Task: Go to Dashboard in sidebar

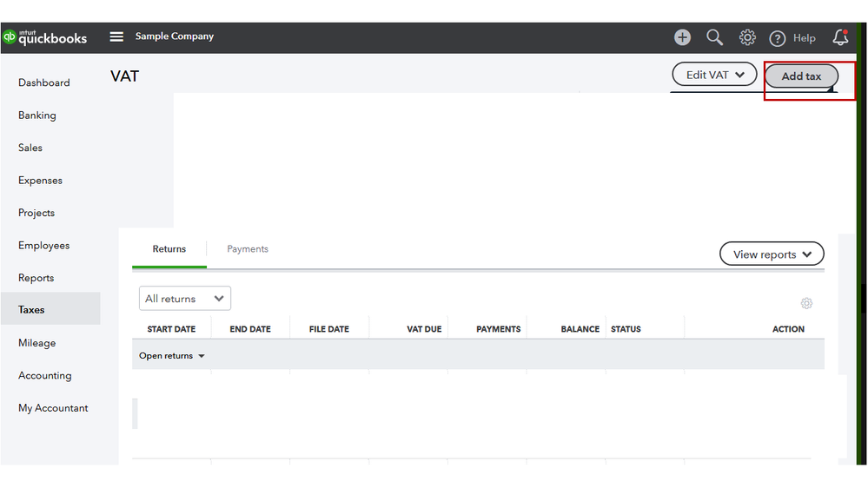Action: tap(44, 82)
